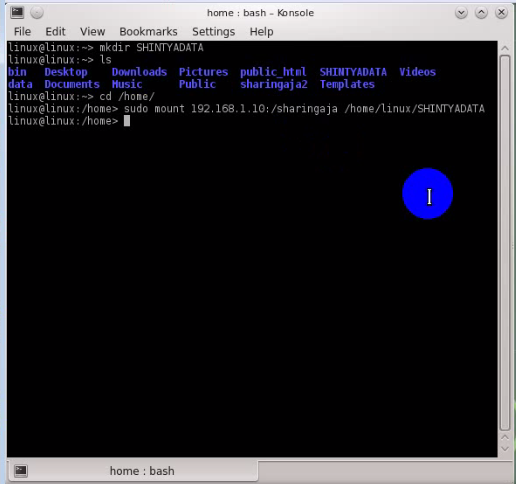Click the 'cd /home/' command text
Image resolution: width=516 pixels, height=484 pixels.
[x=127, y=97]
